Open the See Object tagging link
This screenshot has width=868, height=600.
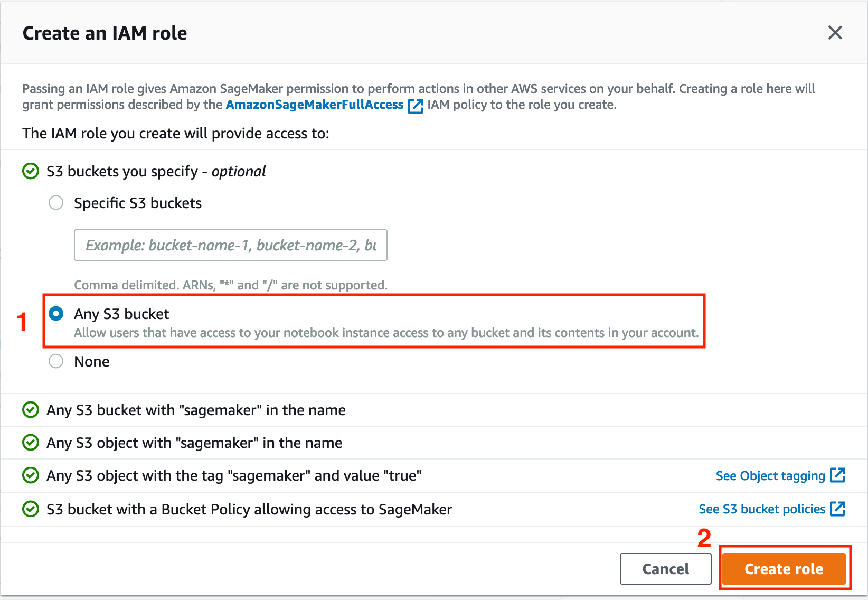770,476
